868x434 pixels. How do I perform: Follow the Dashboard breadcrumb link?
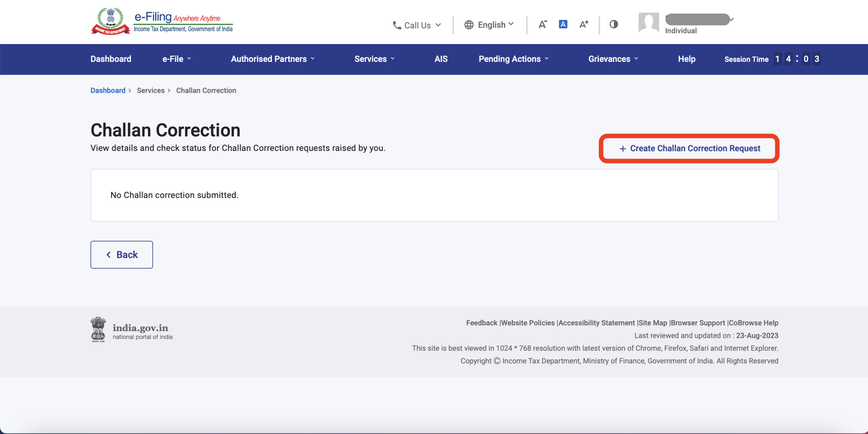coord(108,91)
